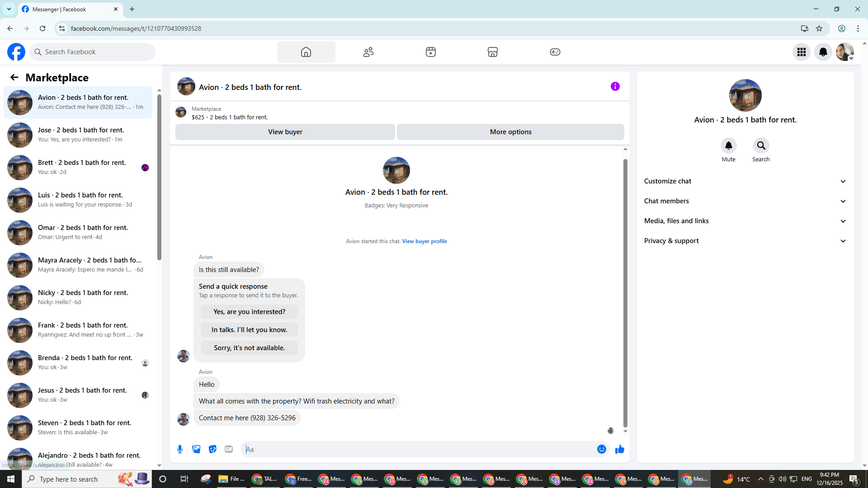
Task: Open the notifications bell
Action: (x=823, y=52)
